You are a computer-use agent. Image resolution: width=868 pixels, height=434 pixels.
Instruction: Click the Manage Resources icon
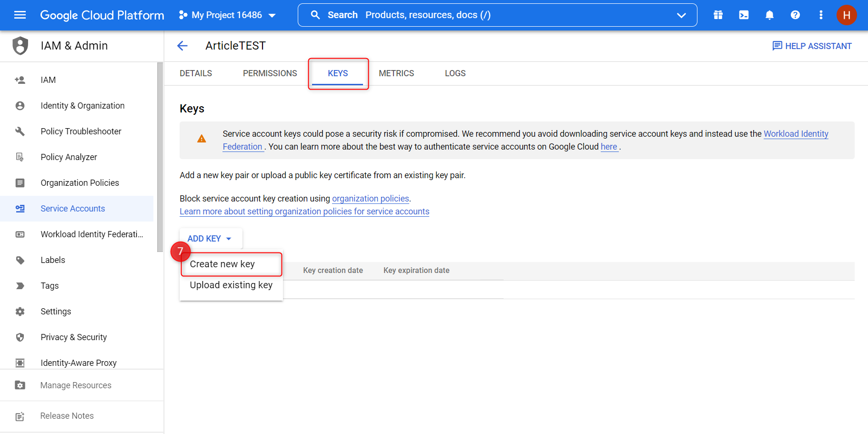[20, 385]
